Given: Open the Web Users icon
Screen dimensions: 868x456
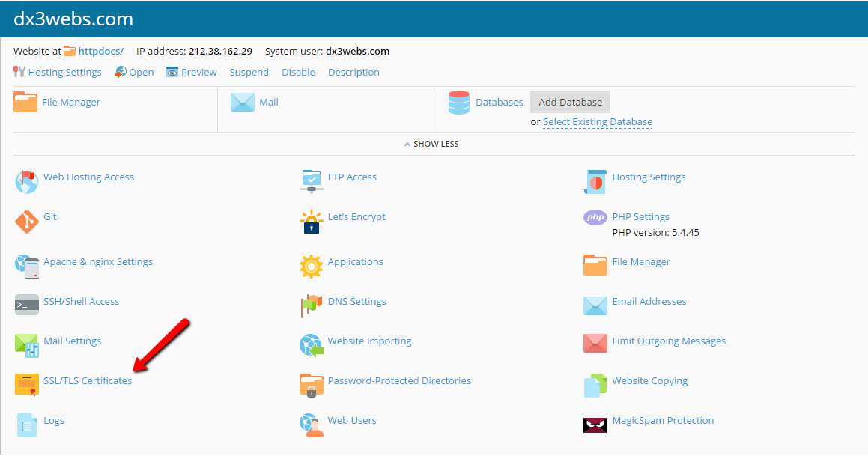Looking at the screenshot, I should coord(311,425).
